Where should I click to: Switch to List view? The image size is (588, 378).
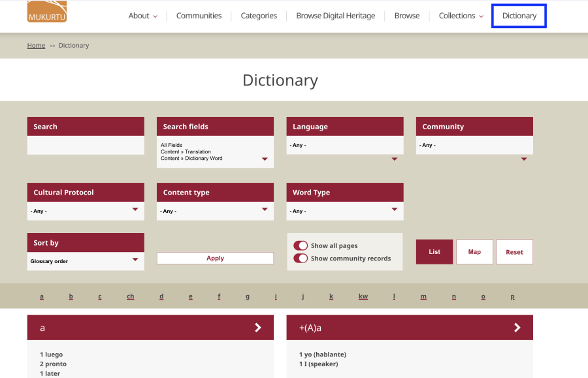click(434, 252)
